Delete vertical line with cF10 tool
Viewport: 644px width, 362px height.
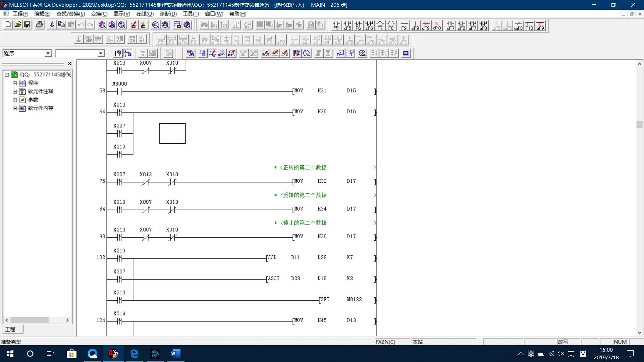click(x=437, y=25)
